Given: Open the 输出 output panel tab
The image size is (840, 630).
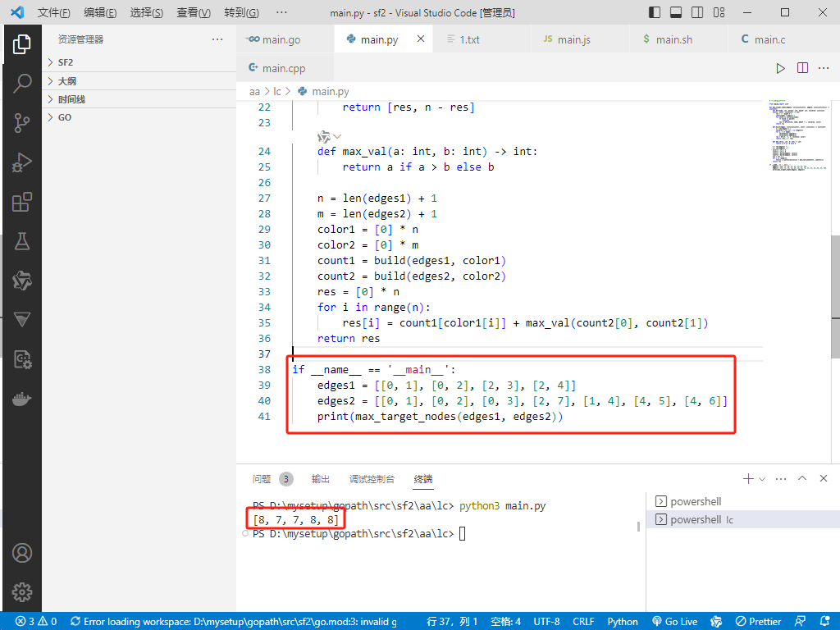Looking at the screenshot, I should tap(321, 479).
